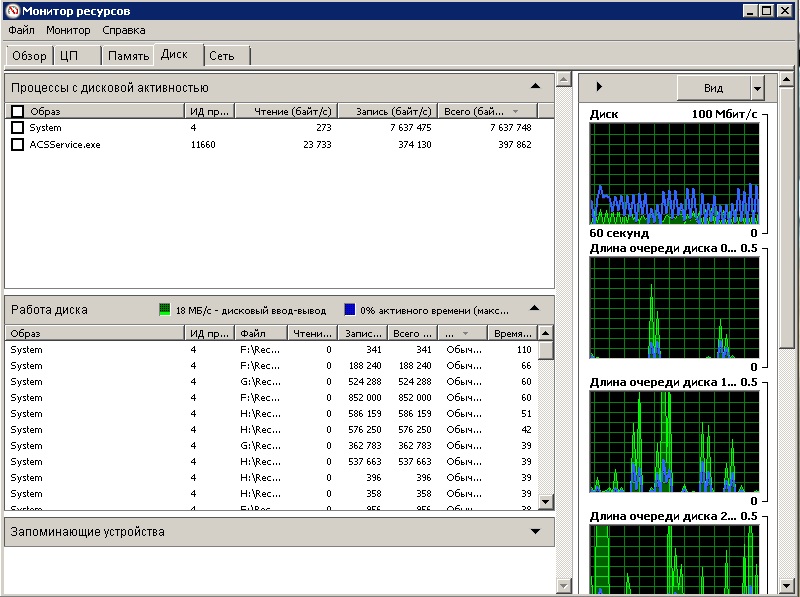This screenshot has width=800, height=597.
Task: Click green disk I/O legend square
Action: click(x=165, y=310)
